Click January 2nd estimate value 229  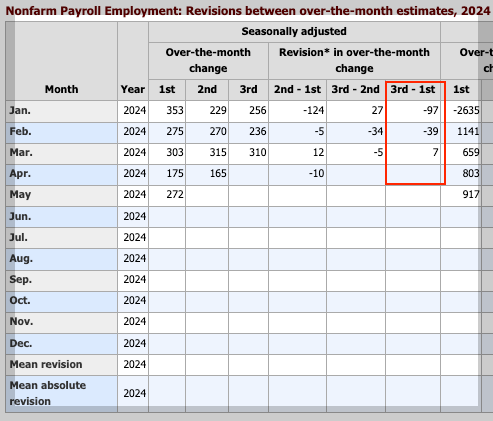[x=218, y=110]
